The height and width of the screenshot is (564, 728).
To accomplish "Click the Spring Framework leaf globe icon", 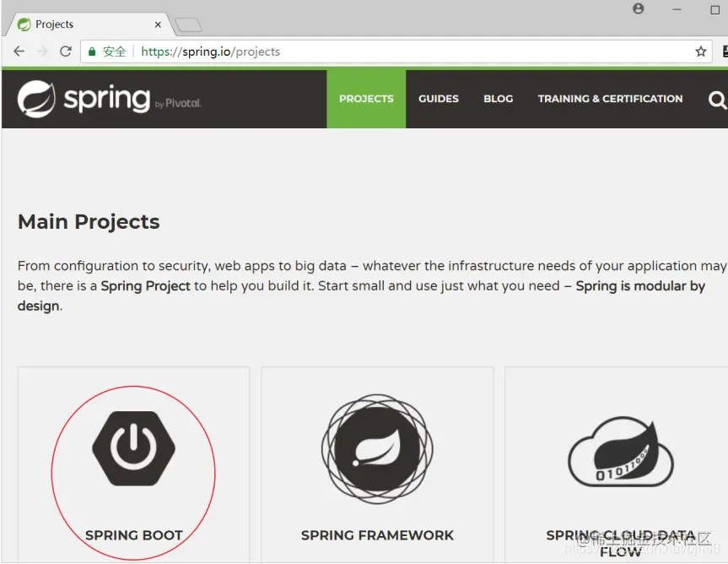I will (377, 449).
